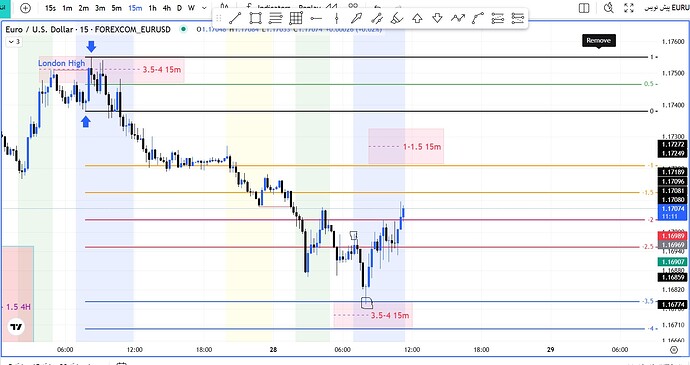Select the -3.5 fib level label

click(647, 302)
